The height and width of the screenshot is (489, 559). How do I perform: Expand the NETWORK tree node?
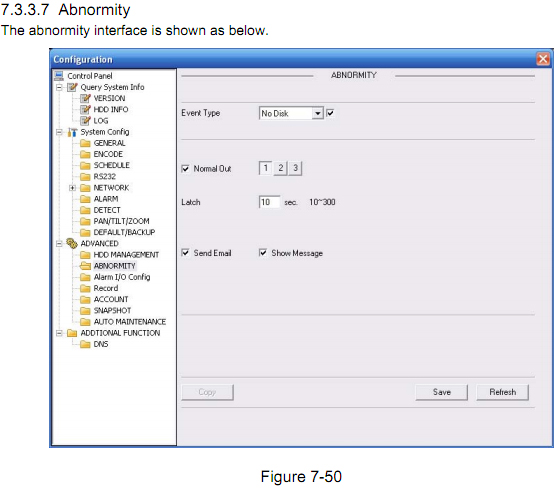point(72,188)
